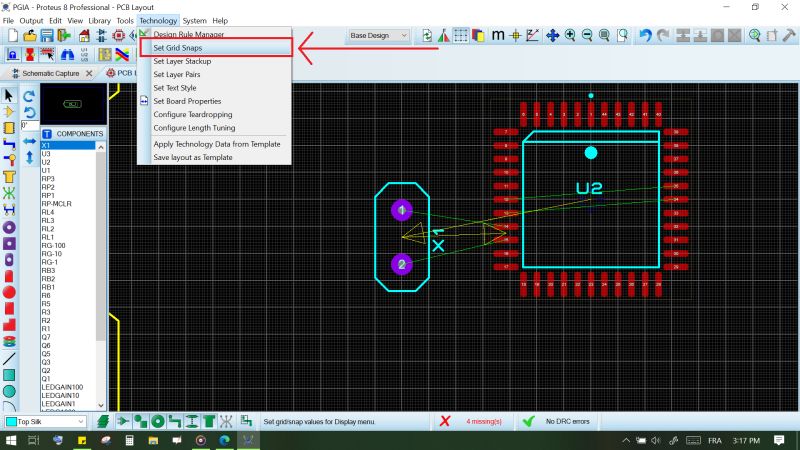This screenshot has width=800, height=450.
Task: Click the Y-Mirror arrows icon
Action: [x=29, y=157]
